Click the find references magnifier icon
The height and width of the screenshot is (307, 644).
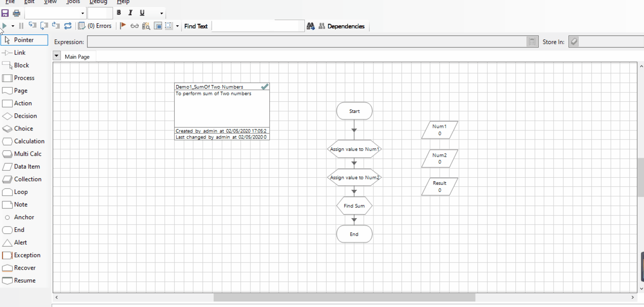click(x=146, y=26)
